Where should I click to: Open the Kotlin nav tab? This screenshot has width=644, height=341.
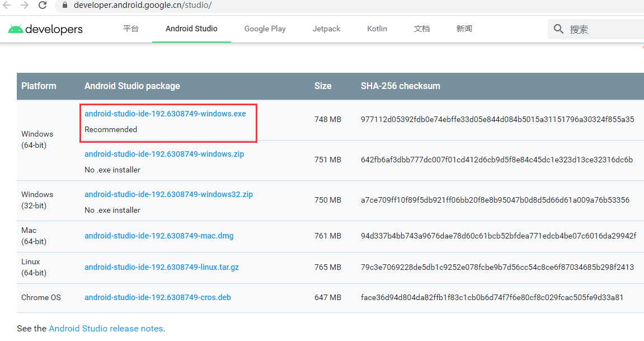point(377,29)
